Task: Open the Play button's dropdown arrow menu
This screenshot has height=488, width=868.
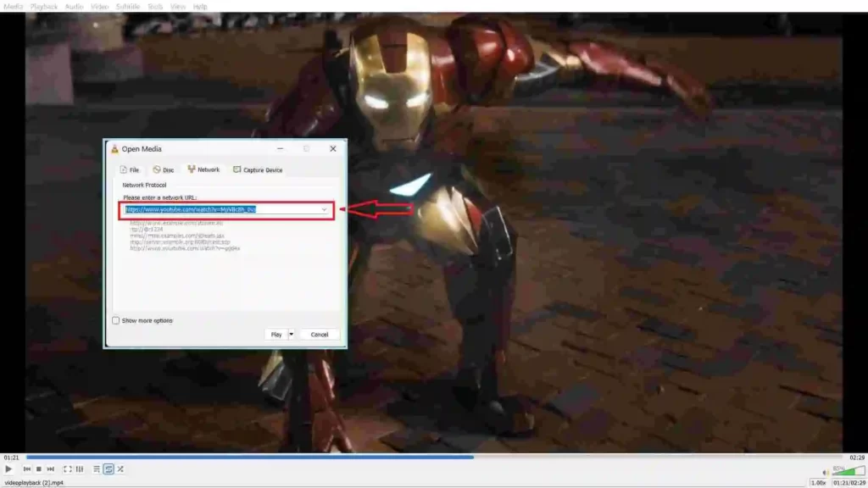Action: pyautogui.click(x=292, y=335)
